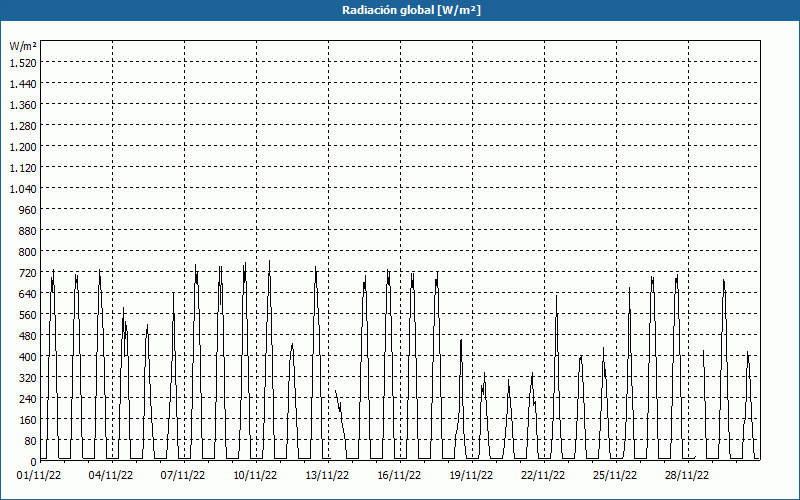Click the 880 y-axis value
This screenshot has height=500, width=800.
tap(28, 231)
